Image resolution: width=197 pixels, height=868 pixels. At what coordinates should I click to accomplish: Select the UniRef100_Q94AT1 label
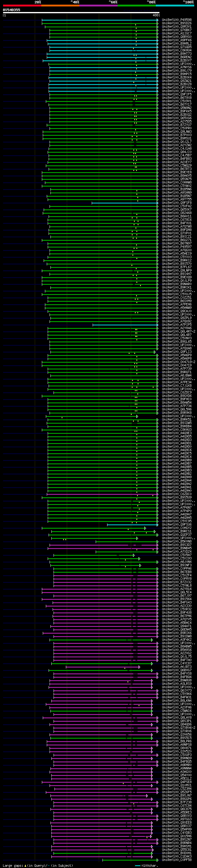(176, 626)
